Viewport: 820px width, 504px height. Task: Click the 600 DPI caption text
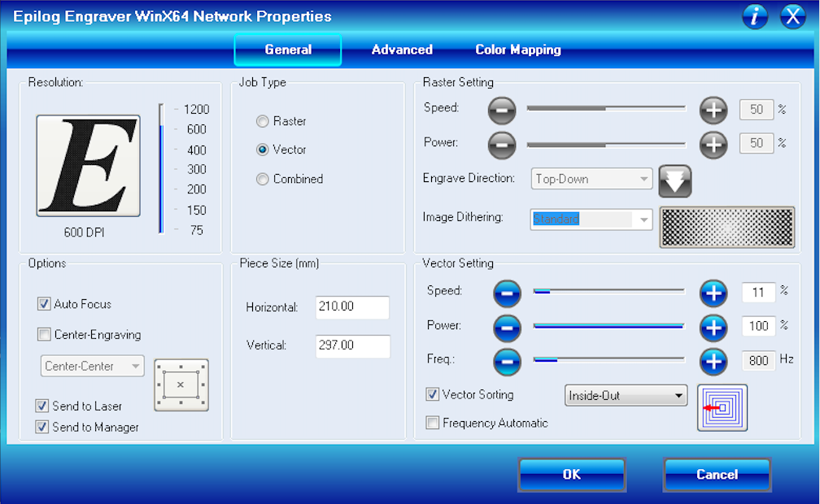pyautogui.click(x=85, y=232)
